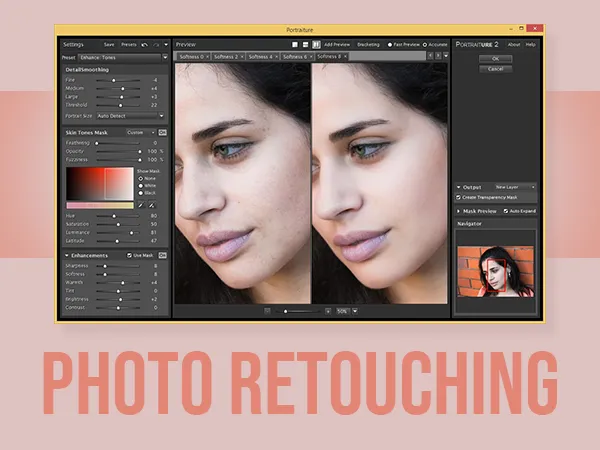Toggle Enhancements On button

pyautogui.click(x=162, y=255)
